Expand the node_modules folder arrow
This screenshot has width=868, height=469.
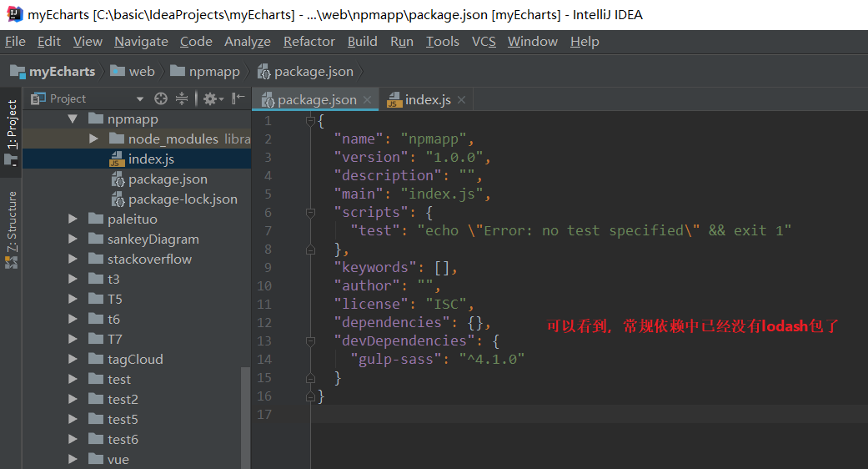coord(93,139)
